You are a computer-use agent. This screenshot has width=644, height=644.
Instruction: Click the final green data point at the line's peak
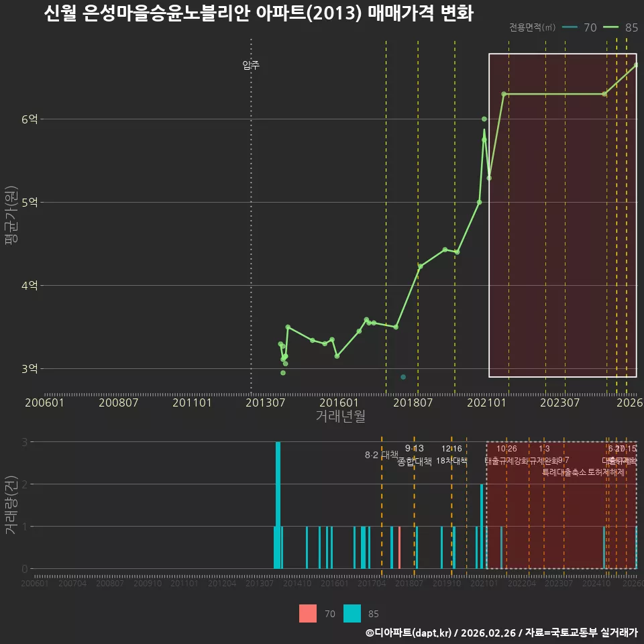[x=636, y=65]
